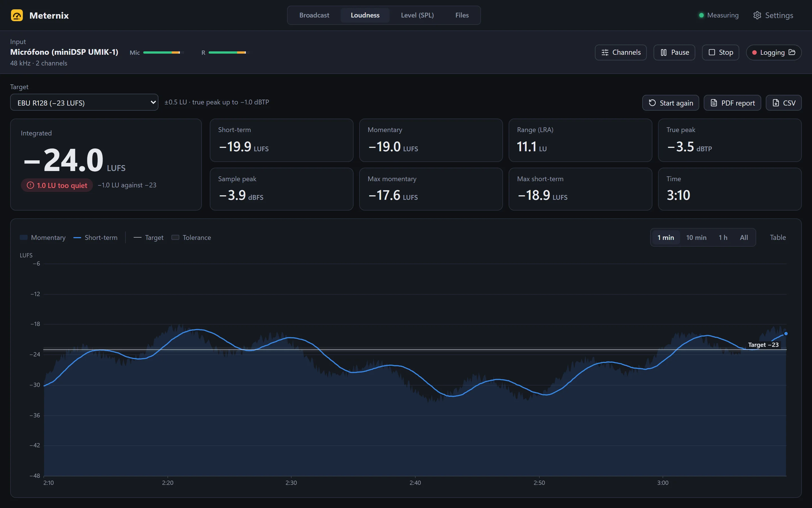The image size is (812, 508).
Task: Click the Pause bars icon
Action: 663,52
